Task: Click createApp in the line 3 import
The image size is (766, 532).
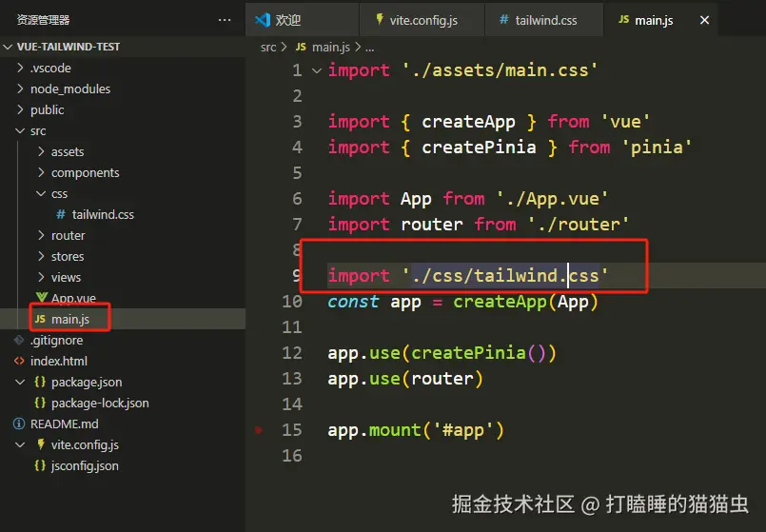Action: [x=468, y=122]
